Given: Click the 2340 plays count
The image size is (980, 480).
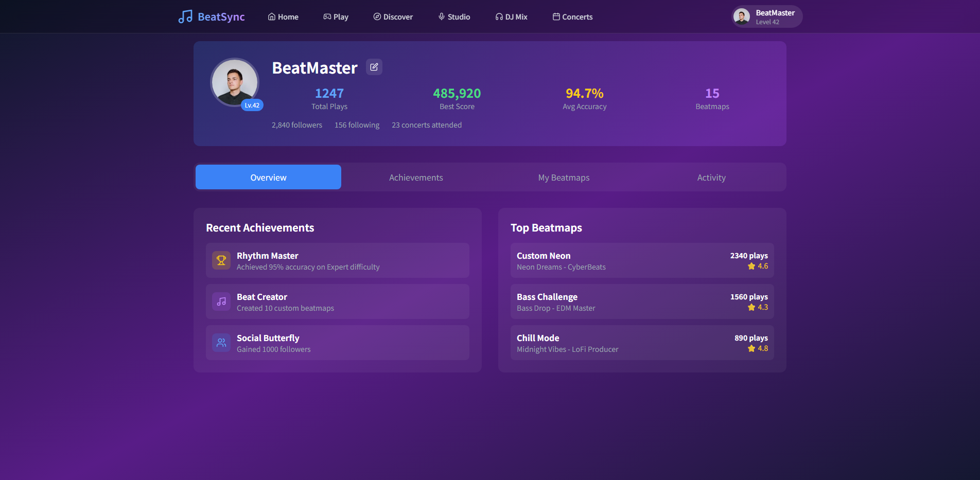Looking at the screenshot, I should point(749,256).
